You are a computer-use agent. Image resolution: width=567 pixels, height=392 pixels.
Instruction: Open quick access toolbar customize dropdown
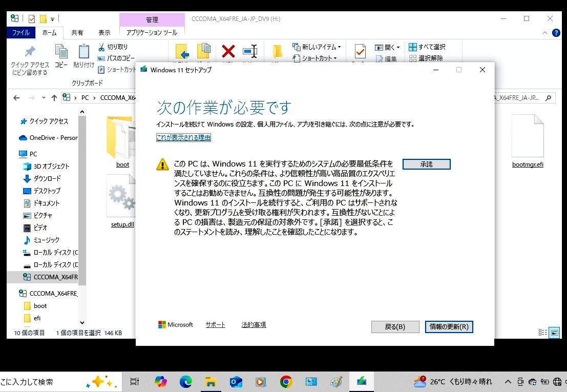[x=52, y=19]
